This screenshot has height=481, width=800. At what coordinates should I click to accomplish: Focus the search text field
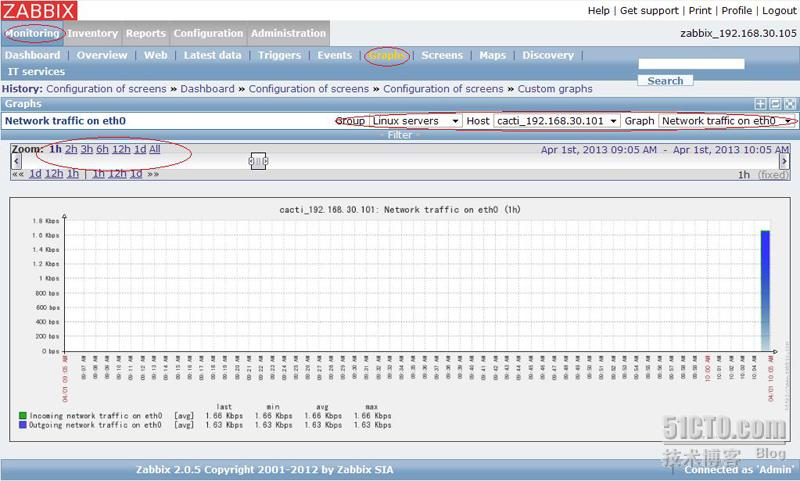(691, 64)
